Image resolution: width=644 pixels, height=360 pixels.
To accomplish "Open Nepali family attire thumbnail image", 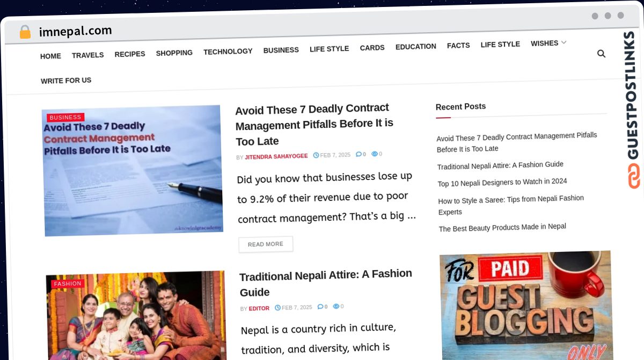I will click(x=136, y=316).
